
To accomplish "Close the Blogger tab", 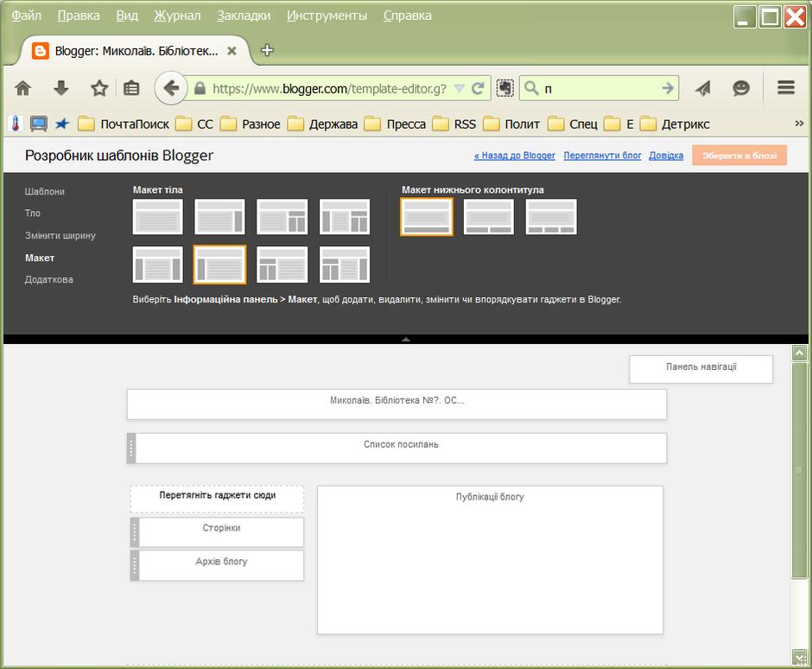I will point(232,51).
